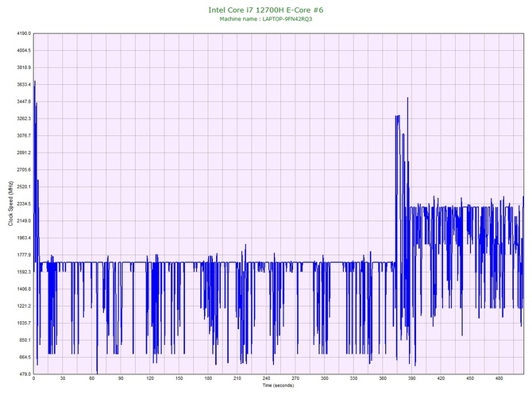532x399 pixels.
Task: Click the 240 seconds x-axis tick label
Action: pos(266,378)
